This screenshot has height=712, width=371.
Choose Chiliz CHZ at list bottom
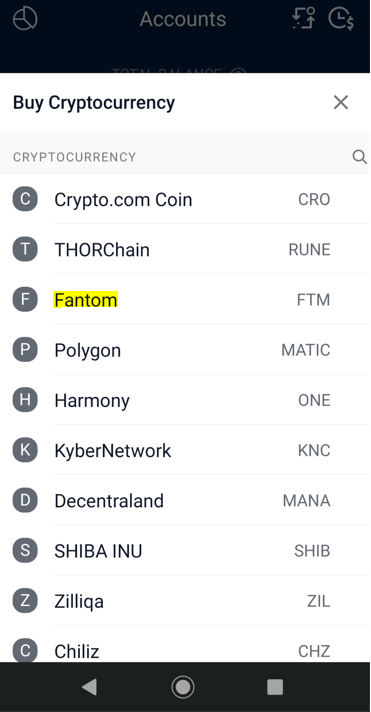point(185,644)
